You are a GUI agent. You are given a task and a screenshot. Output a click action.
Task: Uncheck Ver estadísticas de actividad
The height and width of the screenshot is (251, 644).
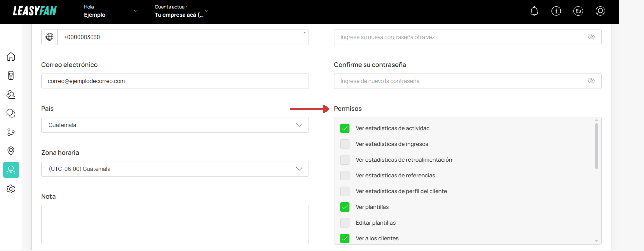[x=345, y=128]
